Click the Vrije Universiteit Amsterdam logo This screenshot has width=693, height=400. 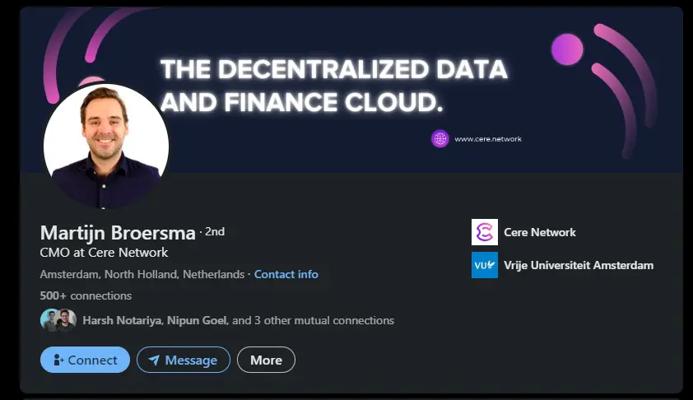coord(484,265)
